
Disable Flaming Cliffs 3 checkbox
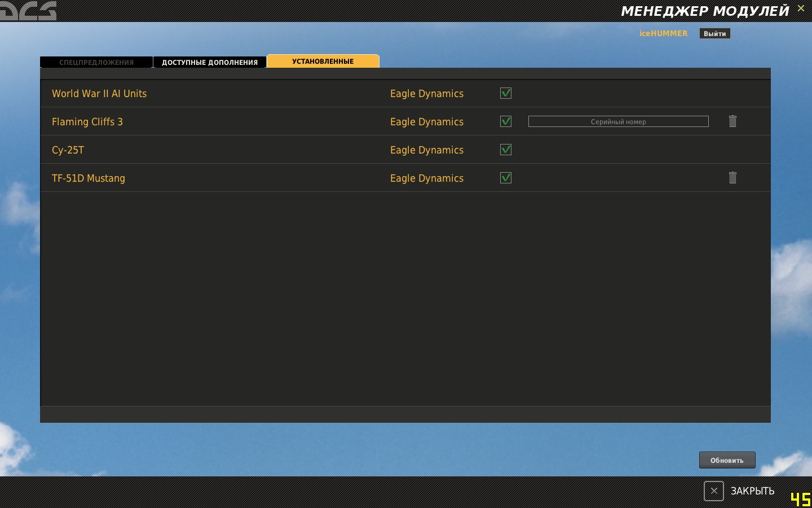click(x=506, y=121)
